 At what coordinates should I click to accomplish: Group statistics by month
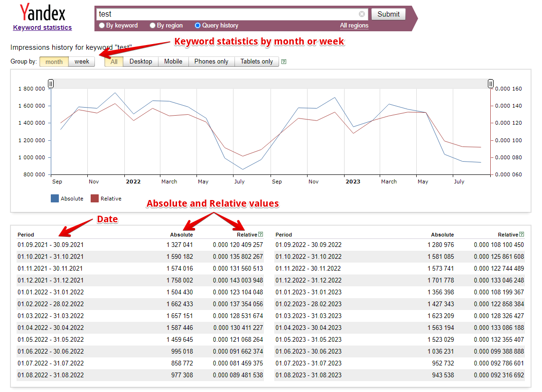point(54,62)
